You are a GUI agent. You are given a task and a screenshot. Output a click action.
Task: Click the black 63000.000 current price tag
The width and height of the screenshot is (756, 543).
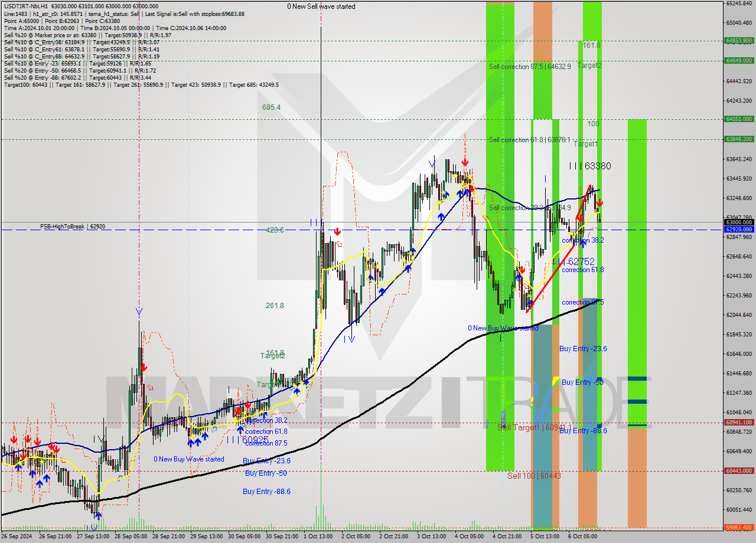738,222
